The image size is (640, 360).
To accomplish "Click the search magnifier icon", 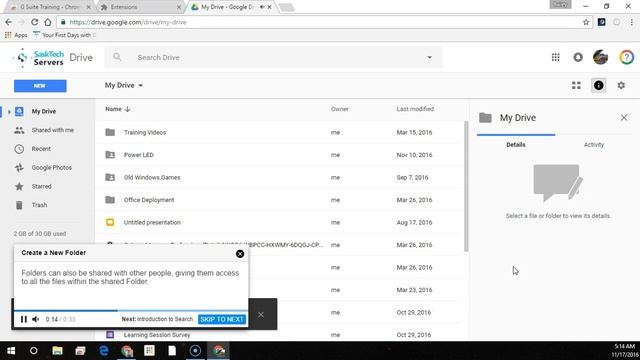I will coord(117,57).
